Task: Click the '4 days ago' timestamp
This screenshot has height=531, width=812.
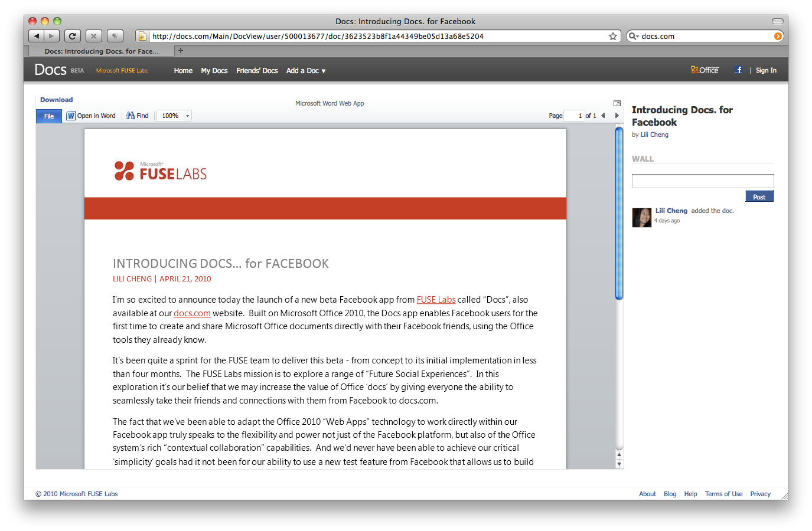Action: coord(667,221)
